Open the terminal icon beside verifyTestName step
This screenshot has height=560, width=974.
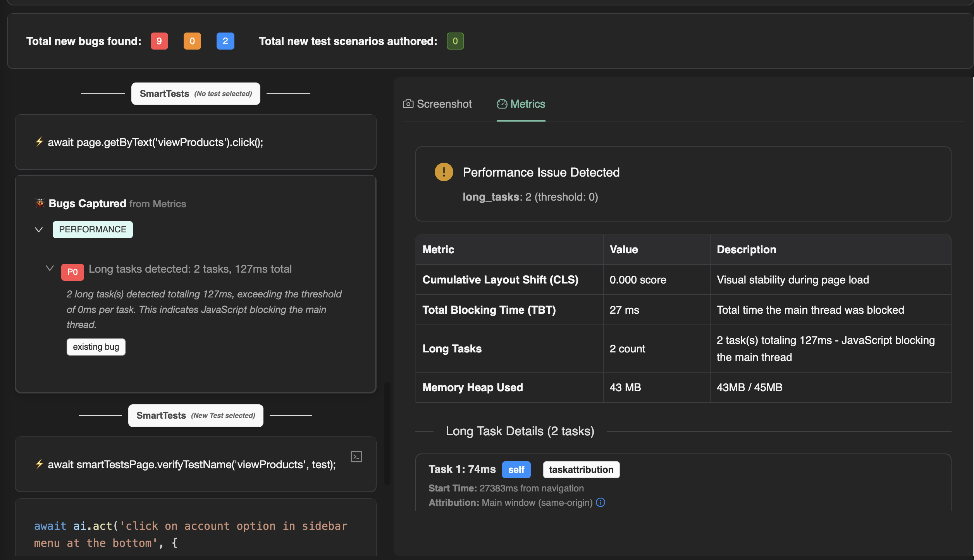click(x=356, y=456)
